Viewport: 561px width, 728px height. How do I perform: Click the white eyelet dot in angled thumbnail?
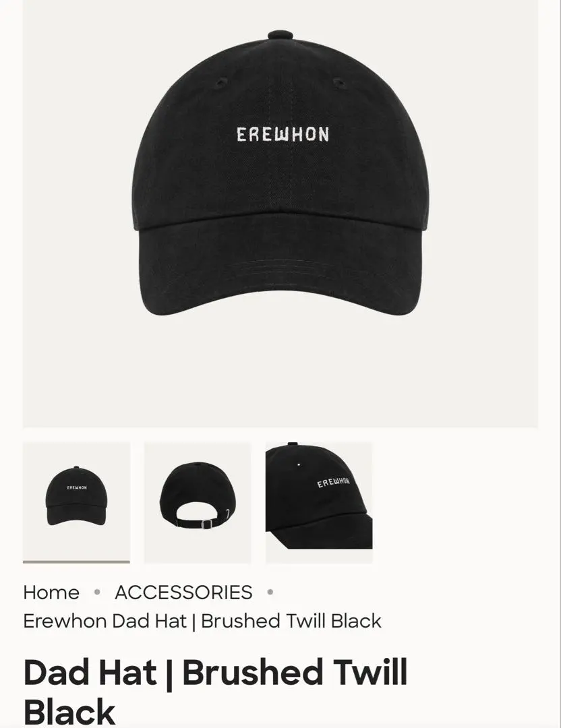point(299,464)
